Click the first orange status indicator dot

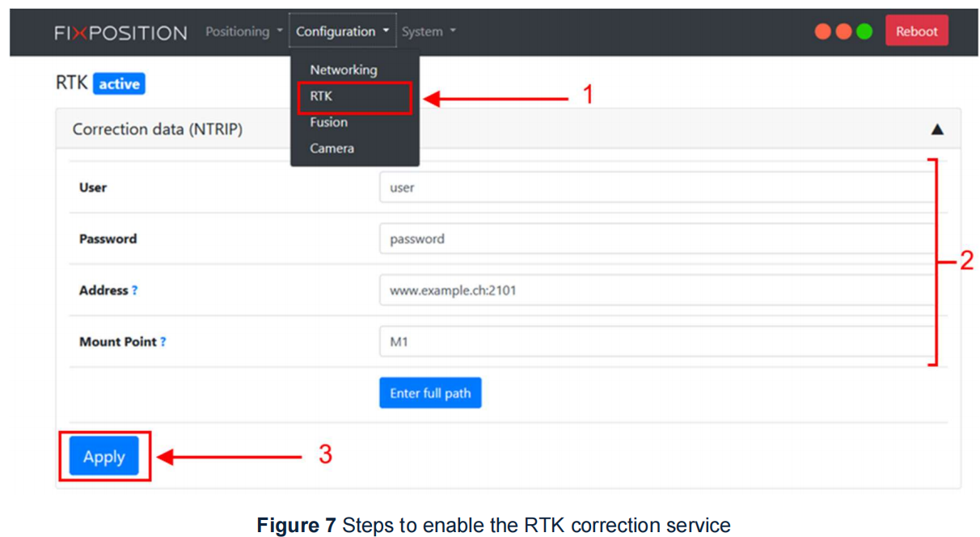pyautogui.click(x=822, y=31)
